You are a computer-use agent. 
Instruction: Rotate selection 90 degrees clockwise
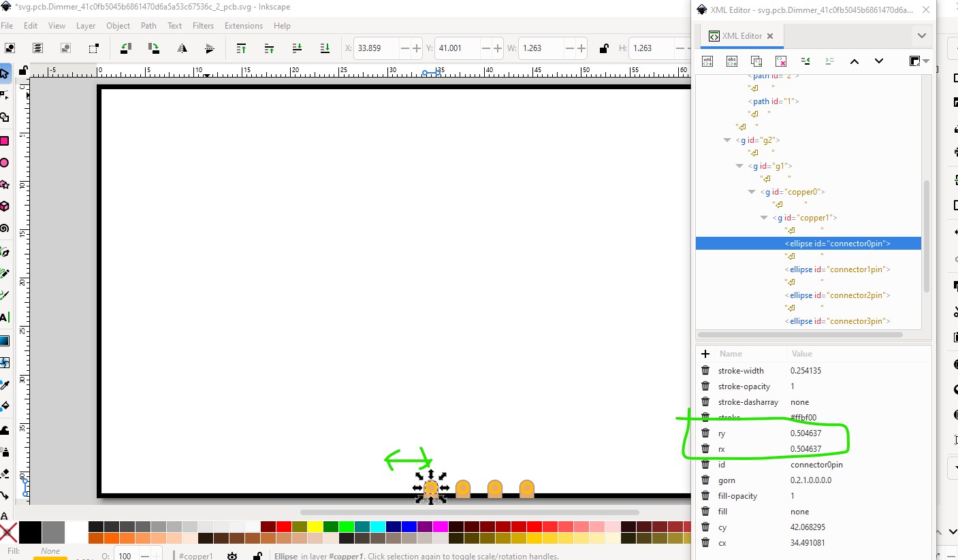pos(154,48)
